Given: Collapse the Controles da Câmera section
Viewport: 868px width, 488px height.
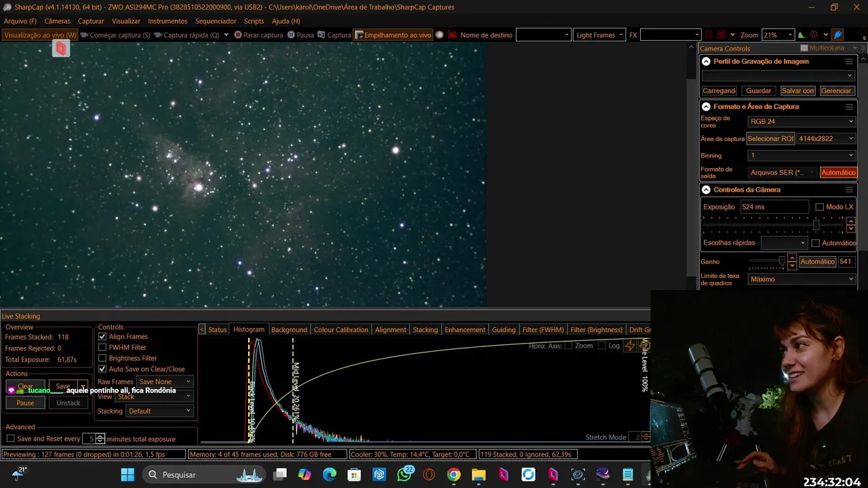Looking at the screenshot, I should click(706, 190).
